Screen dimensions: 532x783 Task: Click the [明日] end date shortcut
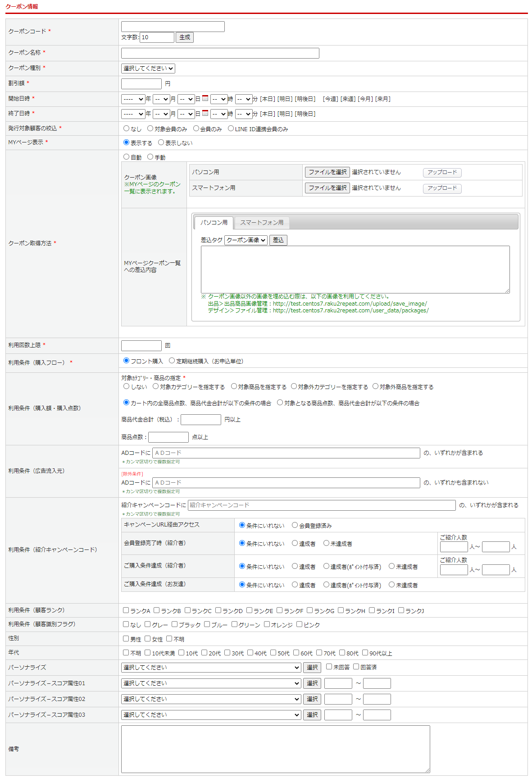[284, 114]
